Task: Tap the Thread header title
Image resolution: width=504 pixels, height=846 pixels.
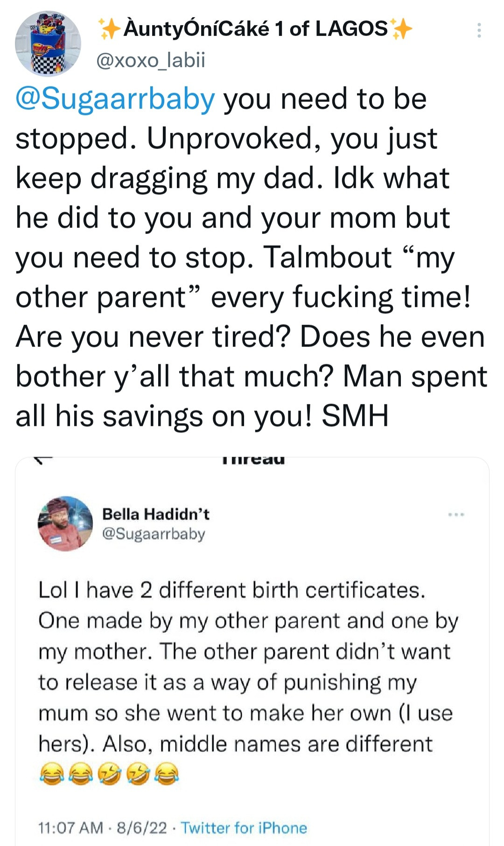Action: pos(253,460)
